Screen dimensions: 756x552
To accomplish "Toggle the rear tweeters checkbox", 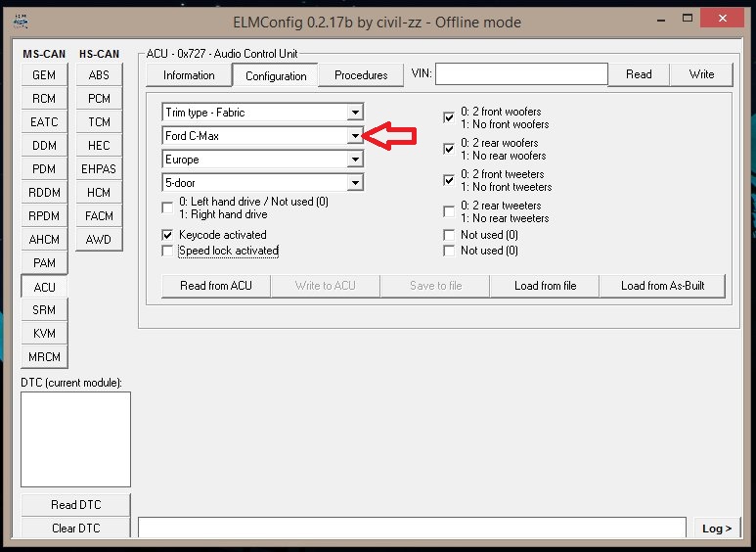I will 449,211.
